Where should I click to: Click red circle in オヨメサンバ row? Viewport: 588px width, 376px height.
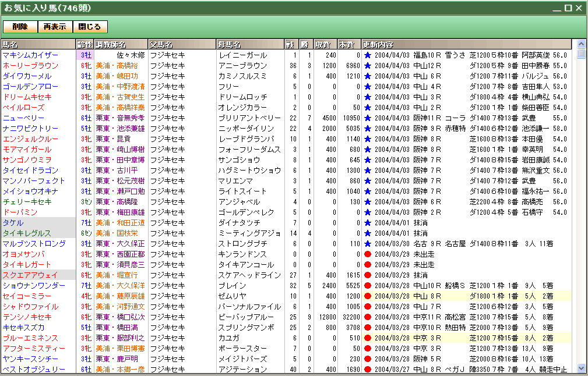(x=368, y=254)
